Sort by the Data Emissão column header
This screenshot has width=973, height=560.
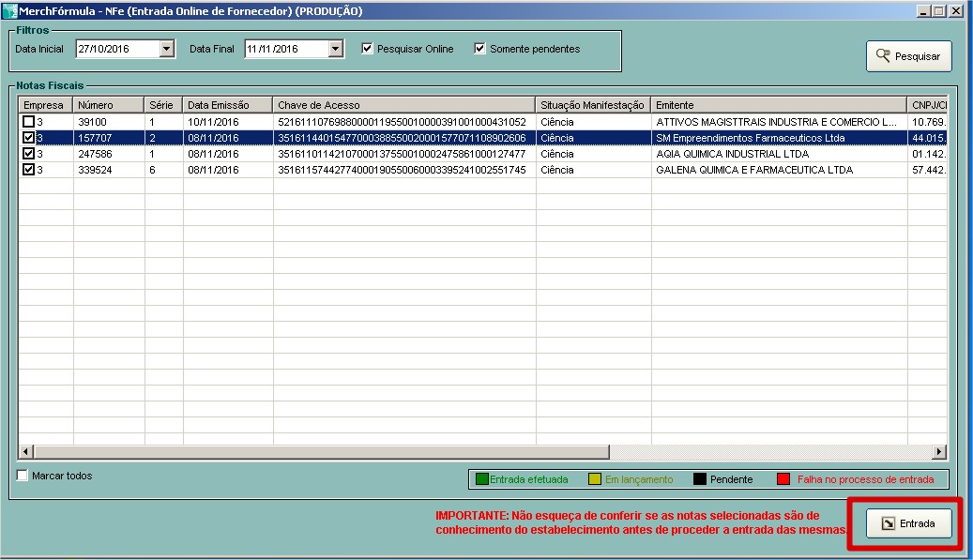point(227,105)
